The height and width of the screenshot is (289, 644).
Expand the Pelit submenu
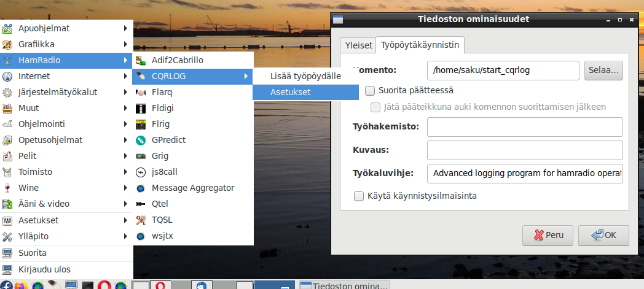(x=66, y=156)
